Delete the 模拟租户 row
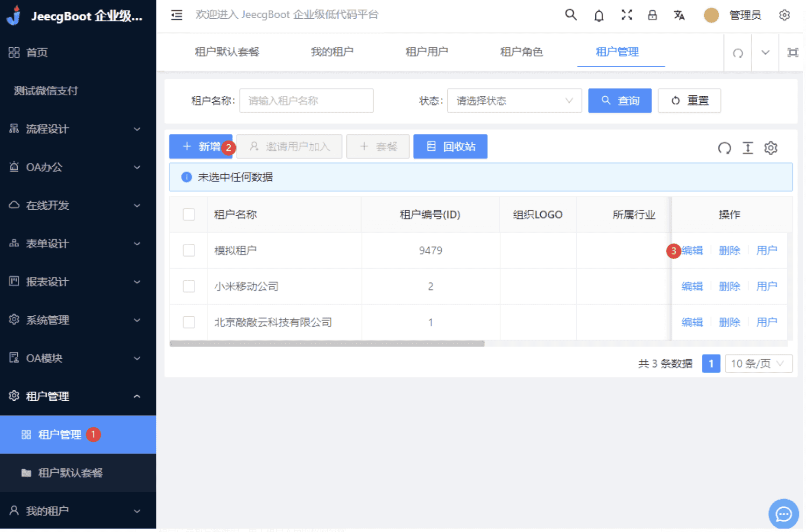The image size is (806, 532). coord(729,250)
